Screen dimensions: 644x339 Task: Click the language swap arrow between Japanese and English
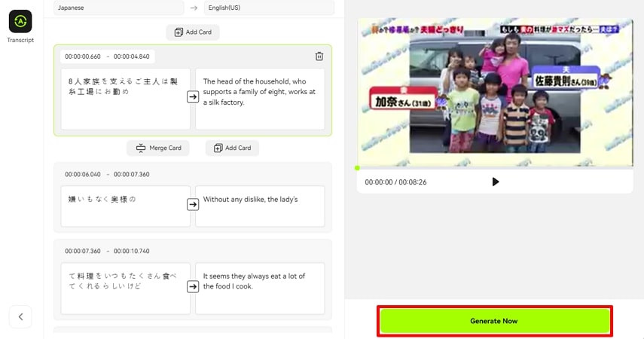194,8
